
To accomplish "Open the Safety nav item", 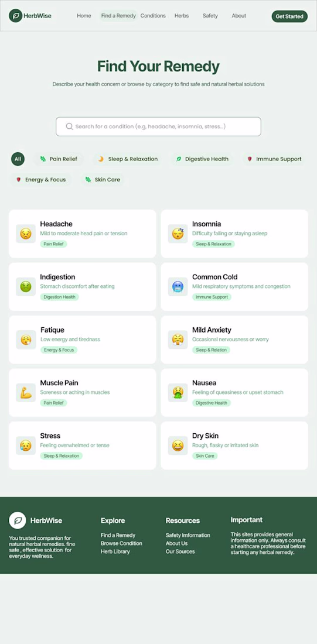I will click(x=210, y=16).
